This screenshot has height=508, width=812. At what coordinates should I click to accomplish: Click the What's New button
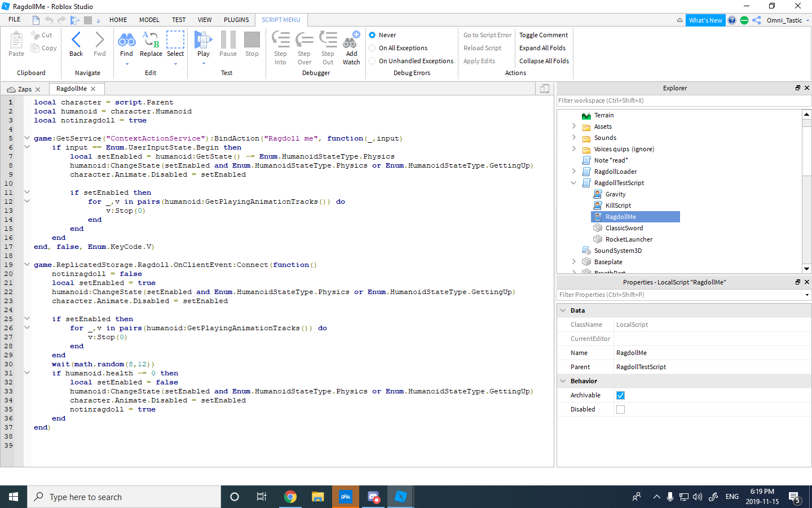705,20
